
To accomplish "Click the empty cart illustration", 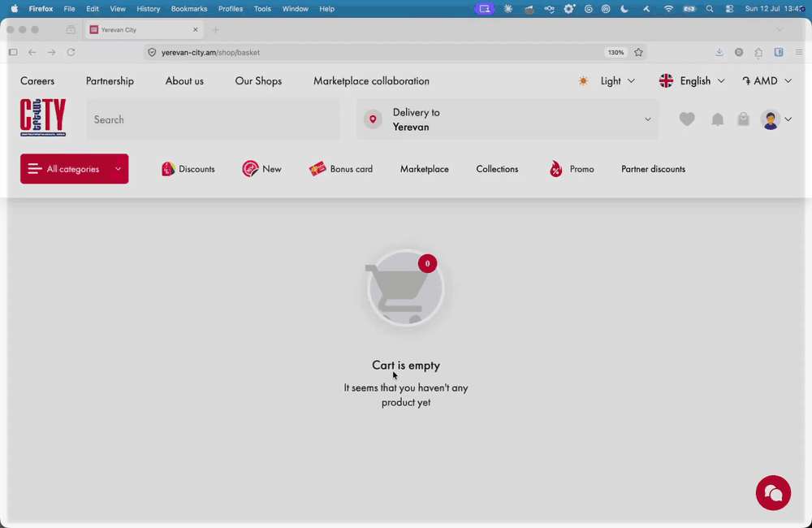I will [405, 288].
